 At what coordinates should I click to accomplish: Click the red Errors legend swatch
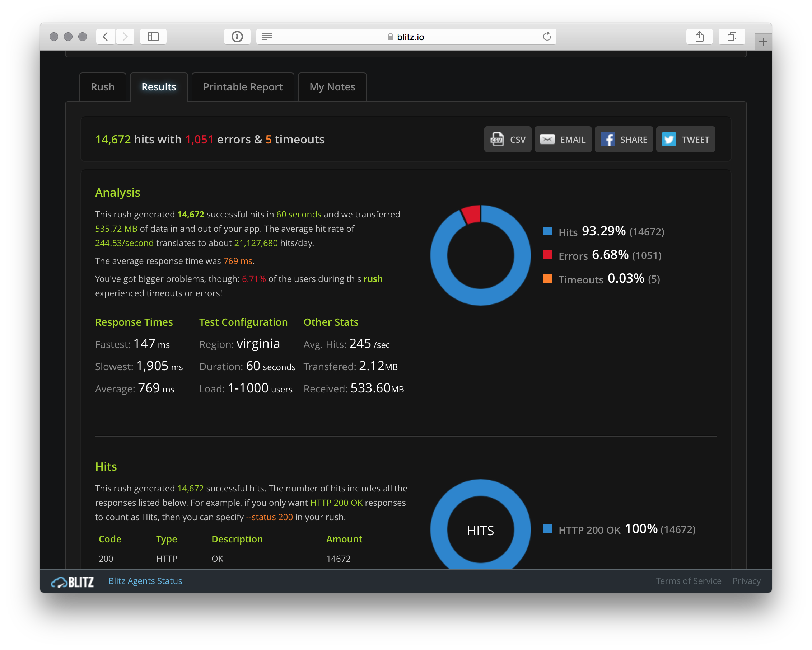click(547, 255)
